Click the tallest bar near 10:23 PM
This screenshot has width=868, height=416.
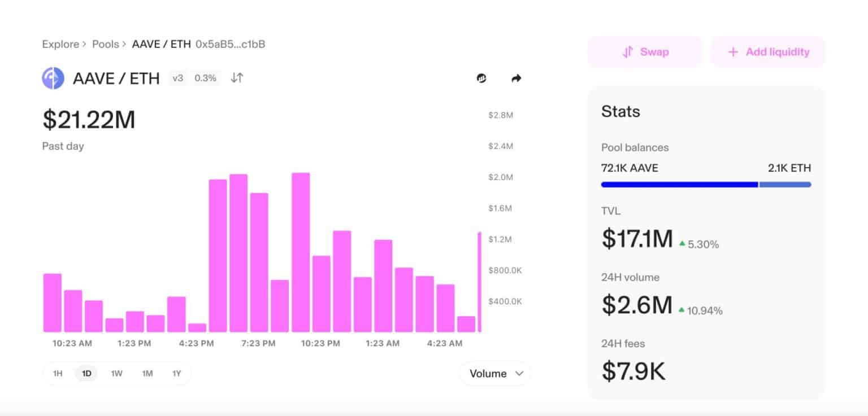[301, 252]
